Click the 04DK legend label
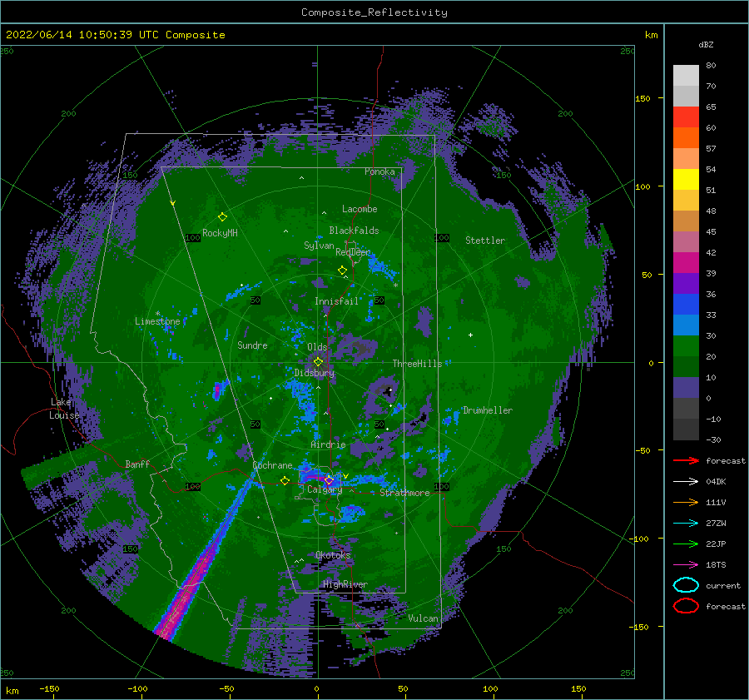This screenshot has height=700, width=749. [716, 482]
